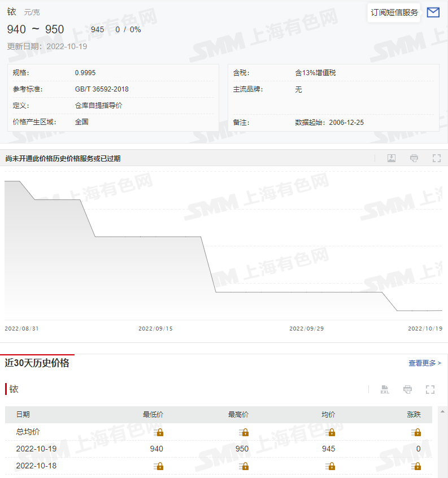Select the 2022-10-19 date row

[x=36, y=449]
